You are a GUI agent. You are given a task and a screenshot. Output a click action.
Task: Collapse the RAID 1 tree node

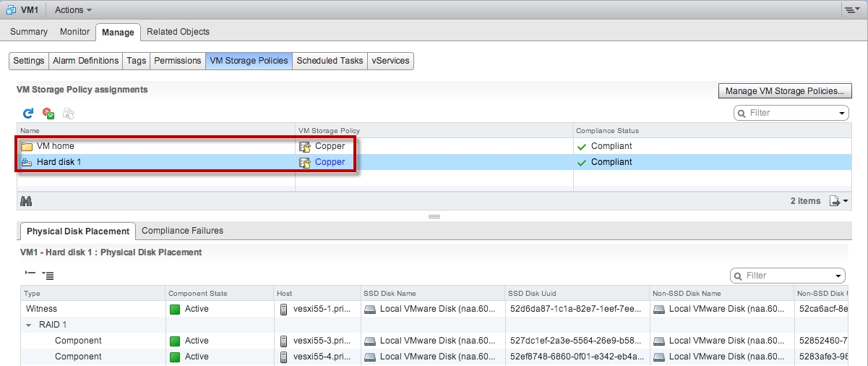pos(29,325)
